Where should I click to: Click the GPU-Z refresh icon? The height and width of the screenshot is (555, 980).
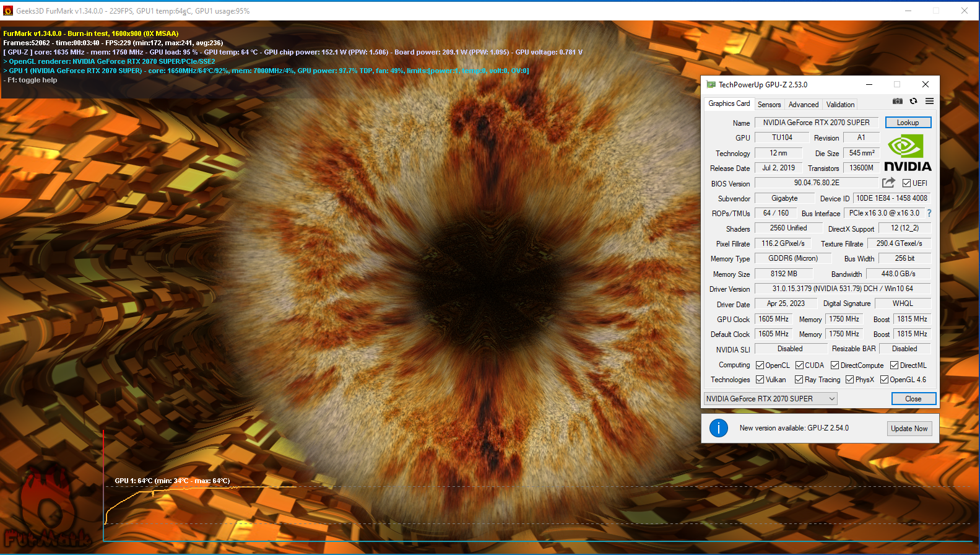click(913, 101)
